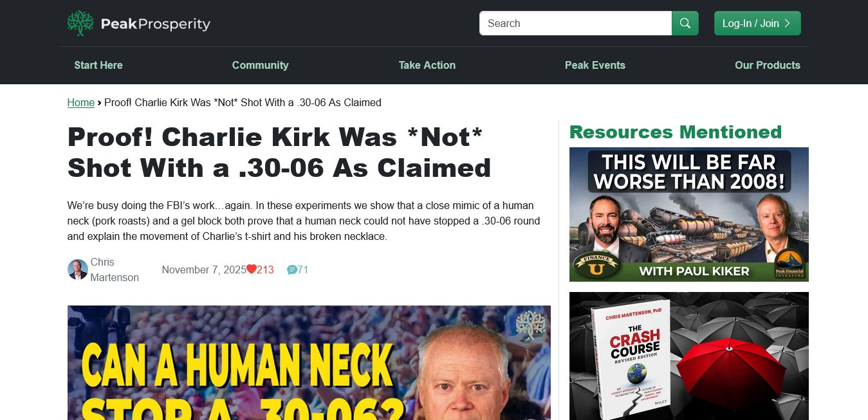
Task: Open The Crash Course book thumbnail
Action: [689, 356]
